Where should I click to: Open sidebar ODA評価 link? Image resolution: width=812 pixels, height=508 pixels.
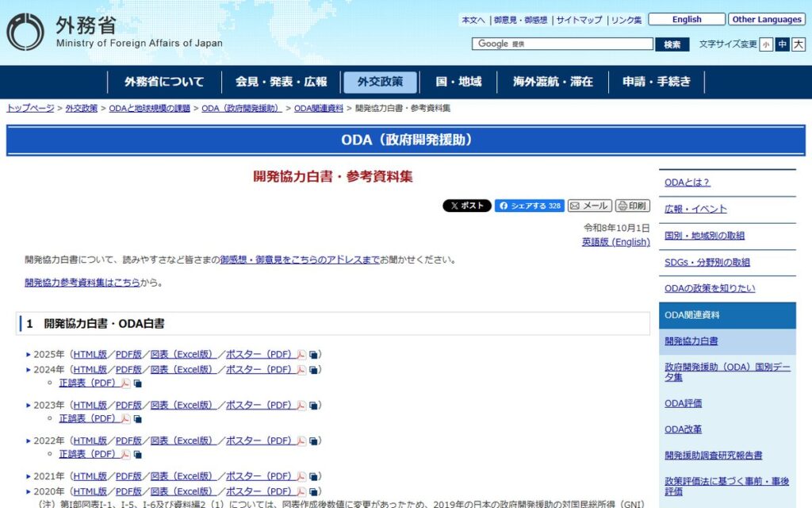(683, 403)
